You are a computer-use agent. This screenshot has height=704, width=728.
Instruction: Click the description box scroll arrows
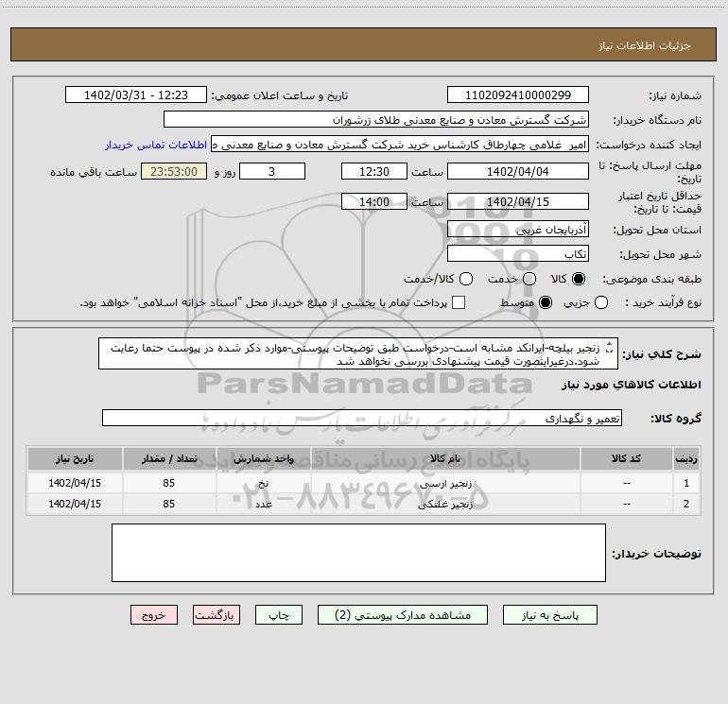point(610,347)
